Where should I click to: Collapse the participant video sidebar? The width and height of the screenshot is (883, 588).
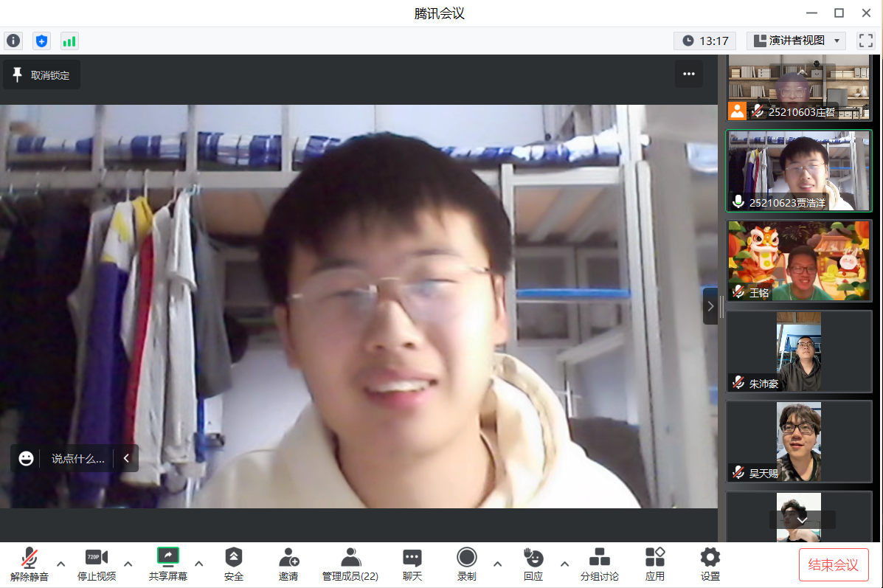pos(710,306)
